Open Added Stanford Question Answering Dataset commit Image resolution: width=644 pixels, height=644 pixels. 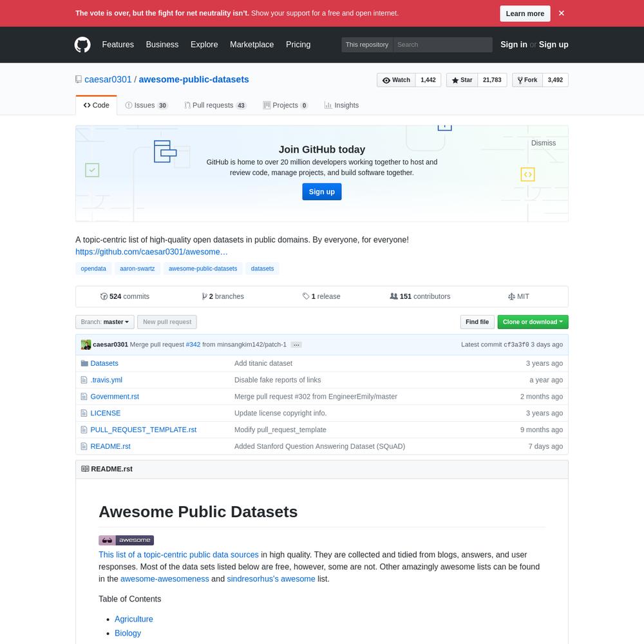[319, 446]
